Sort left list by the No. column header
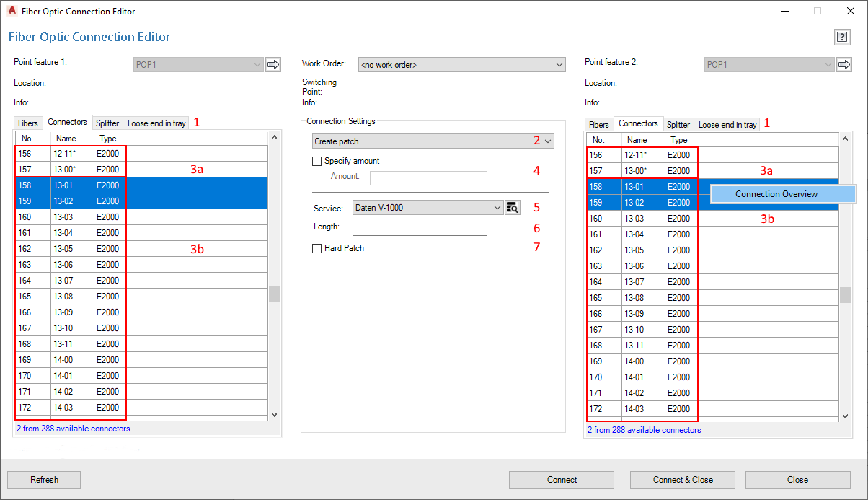 pos(32,138)
